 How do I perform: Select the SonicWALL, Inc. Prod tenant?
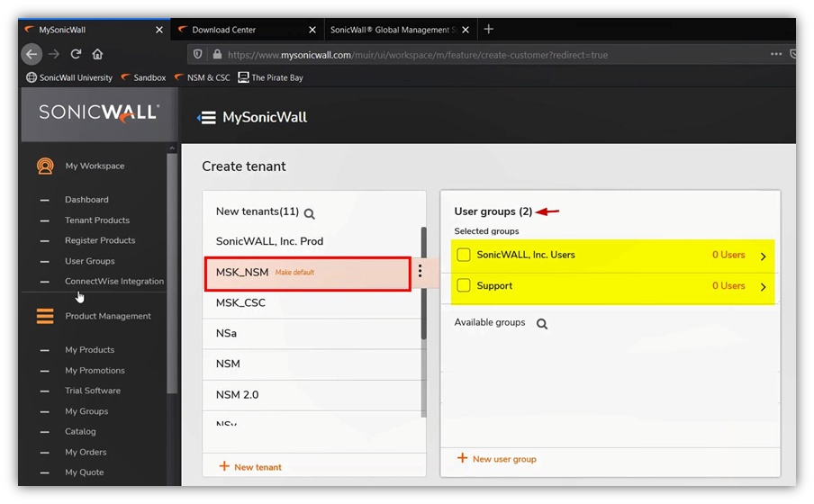coord(269,241)
